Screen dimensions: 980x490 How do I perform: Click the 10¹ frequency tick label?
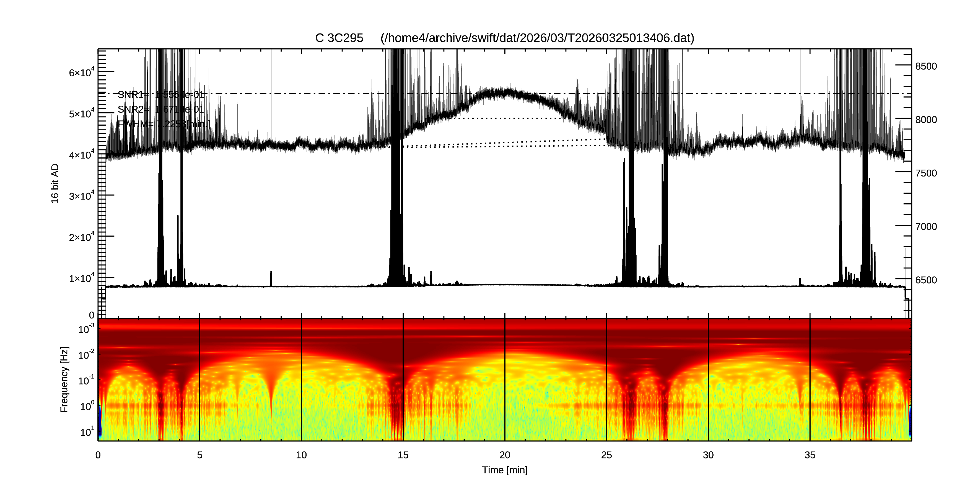pyautogui.click(x=87, y=432)
